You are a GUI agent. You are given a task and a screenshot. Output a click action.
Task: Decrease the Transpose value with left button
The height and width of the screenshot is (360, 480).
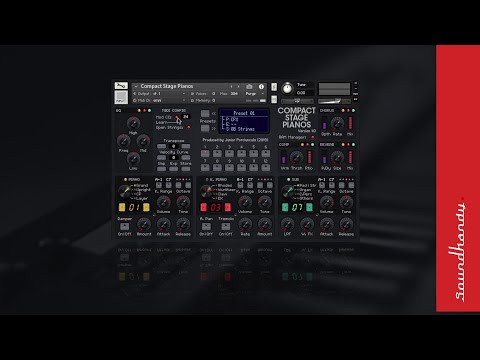click(161, 146)
